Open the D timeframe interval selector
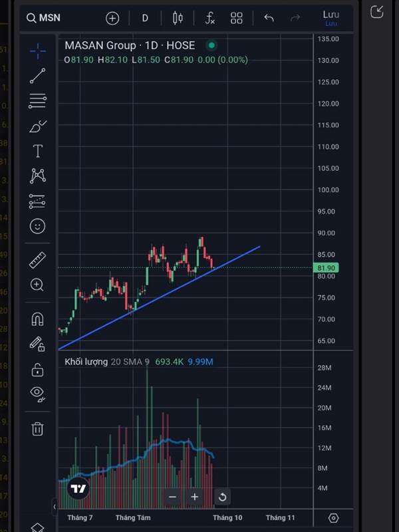 point(145,19)
